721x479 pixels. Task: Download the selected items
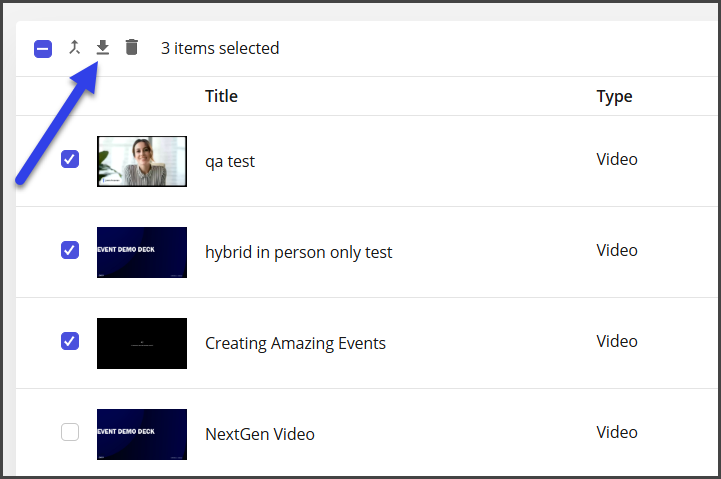tap(103, 47)
